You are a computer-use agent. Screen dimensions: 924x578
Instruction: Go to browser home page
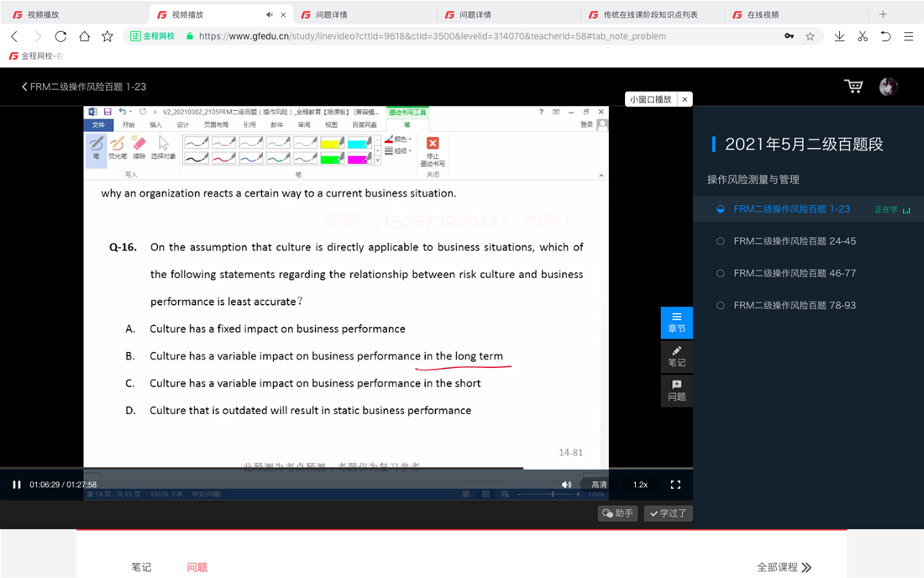click(84, 36)
